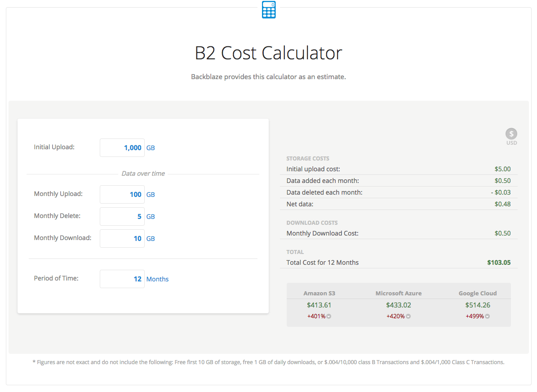Click the Total Cost for 12 Months amount
537x392 pixels.
pos(498,262)
